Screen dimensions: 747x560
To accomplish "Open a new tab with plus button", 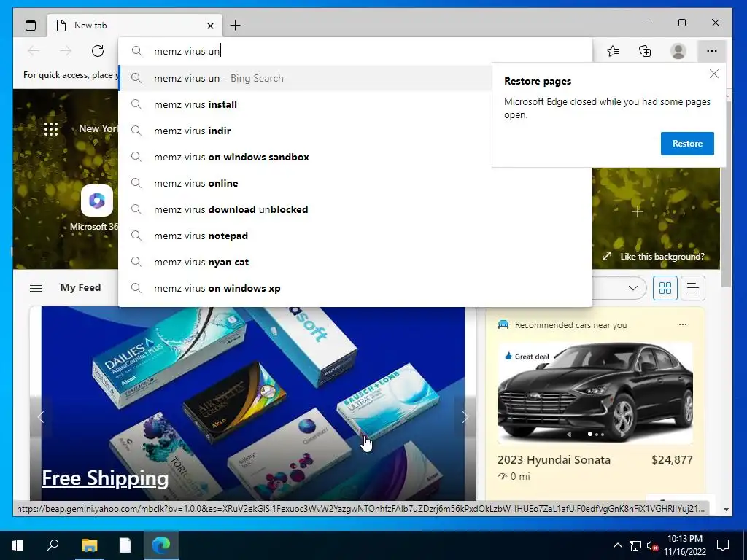I will (x=236, y=26).
